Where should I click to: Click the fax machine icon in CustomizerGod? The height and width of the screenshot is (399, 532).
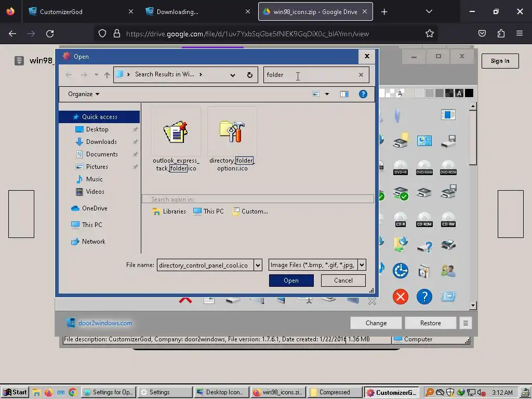448,245
